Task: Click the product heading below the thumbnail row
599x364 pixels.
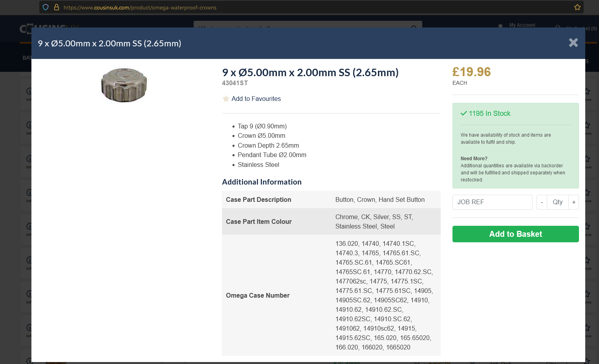Action: [x=310, y=73]
